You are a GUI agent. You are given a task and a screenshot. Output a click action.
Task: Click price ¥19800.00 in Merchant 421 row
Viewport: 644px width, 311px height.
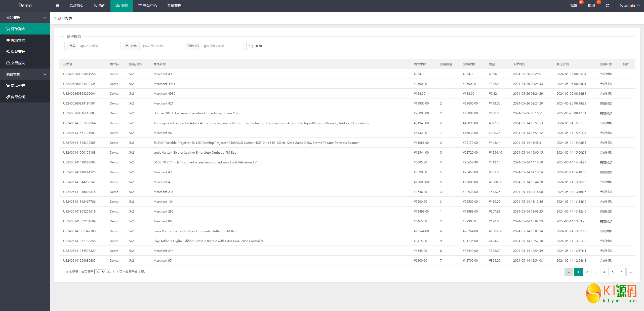point(421,103)
